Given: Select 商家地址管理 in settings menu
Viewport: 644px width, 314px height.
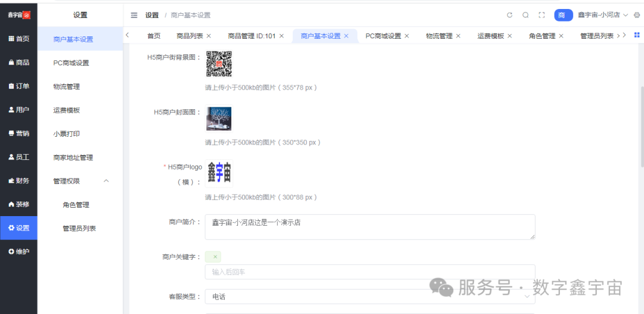Looking at the screenshot, I should [80, 158].
